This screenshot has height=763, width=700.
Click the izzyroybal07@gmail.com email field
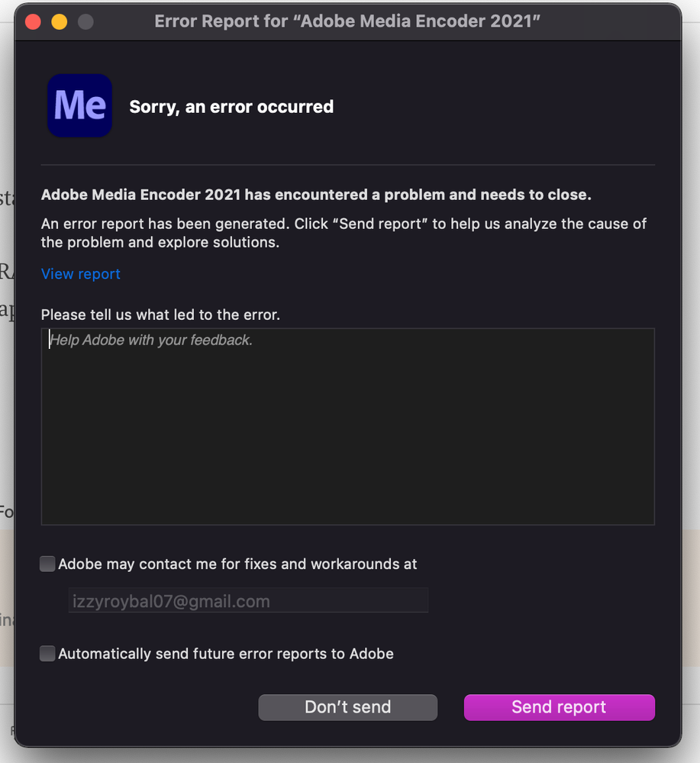(x=248, y=601)
